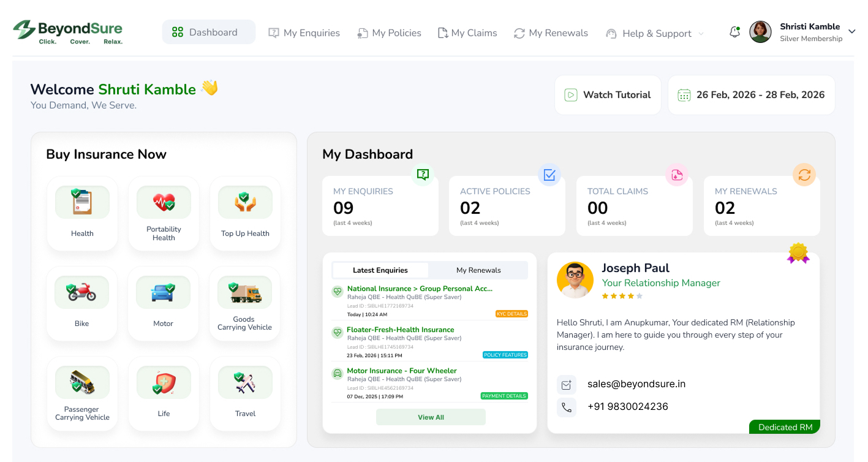Viewport: 868px width, 462px height.
Task: Open the TOTAL CLAIMS 00 card
Action: (x=635, y=206)
